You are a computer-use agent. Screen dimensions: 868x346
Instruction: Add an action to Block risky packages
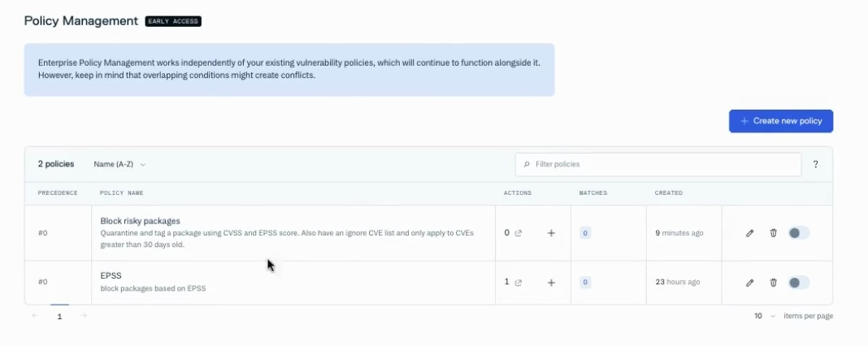[x=551, y=233]
